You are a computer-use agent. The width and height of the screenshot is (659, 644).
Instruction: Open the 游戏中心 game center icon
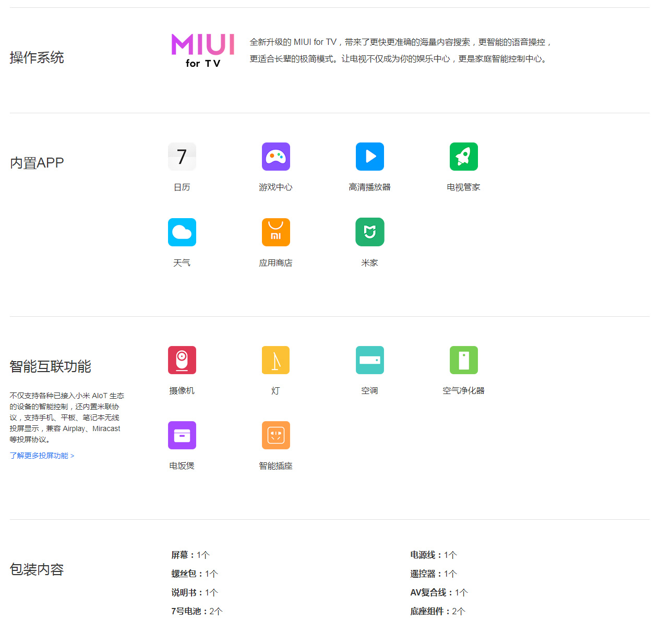point(276,157)
